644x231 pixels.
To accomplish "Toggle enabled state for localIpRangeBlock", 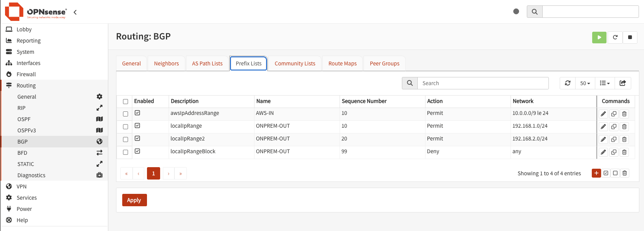I will pyautogui.click(x=137, y=151).
